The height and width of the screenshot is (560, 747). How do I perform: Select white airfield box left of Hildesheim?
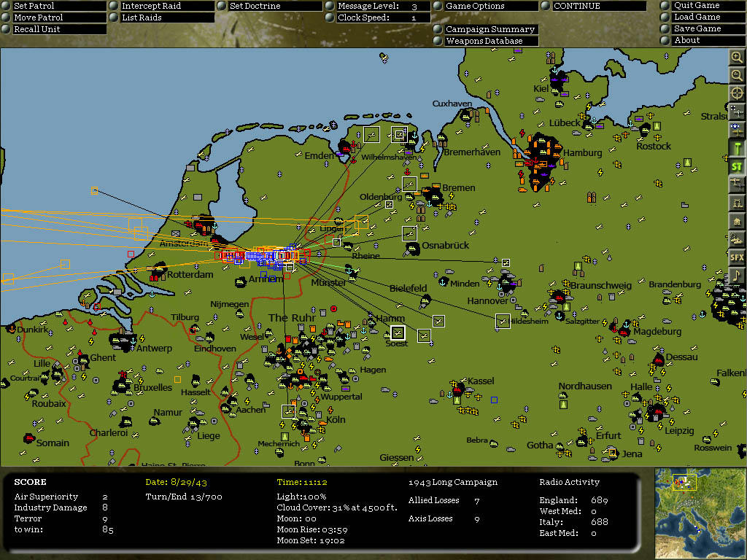click(503, 321)
